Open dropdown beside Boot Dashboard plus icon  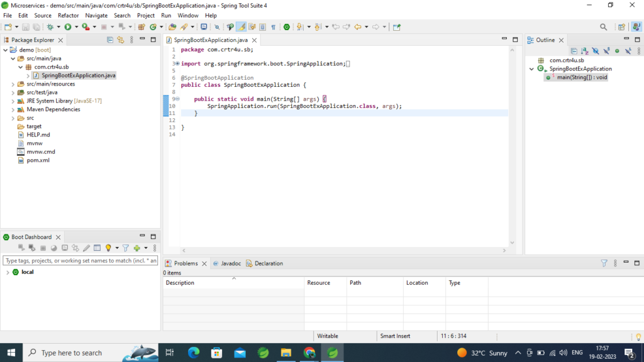tap(146, 248)
